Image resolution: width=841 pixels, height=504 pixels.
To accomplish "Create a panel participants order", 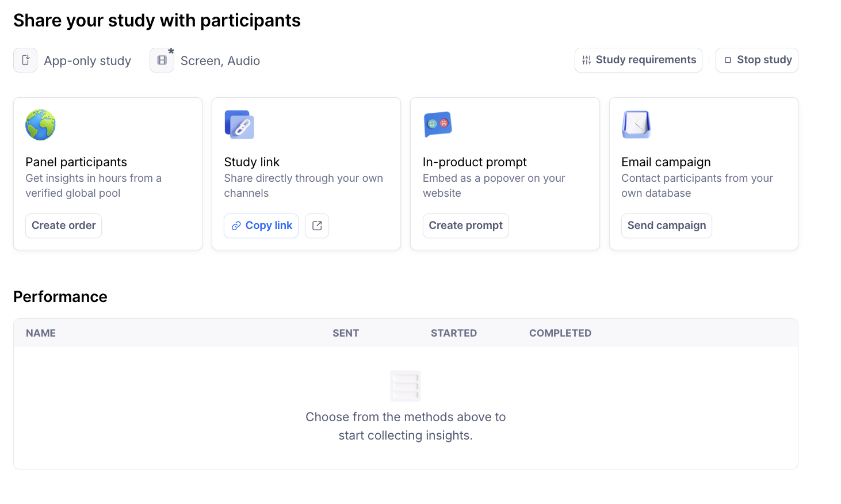I will click(x=64, y=226).
